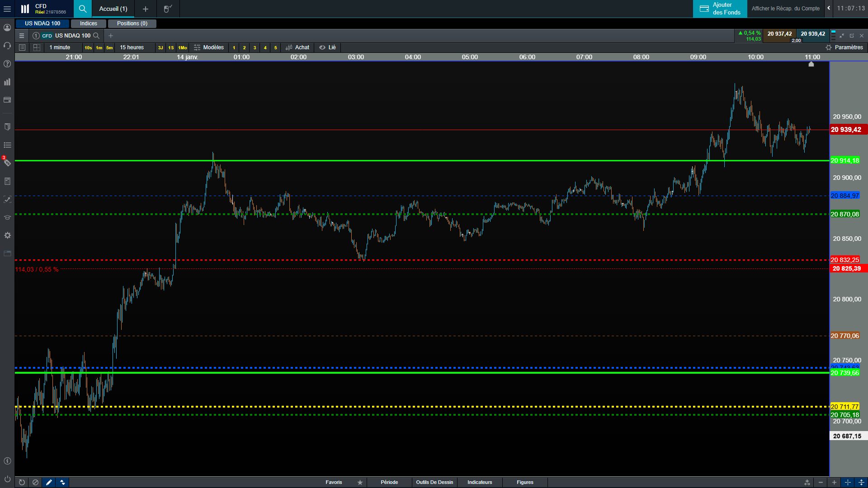Click the headset support icon in sidebar
This screenshot has height=488, width=868.
tap(7, 46)
